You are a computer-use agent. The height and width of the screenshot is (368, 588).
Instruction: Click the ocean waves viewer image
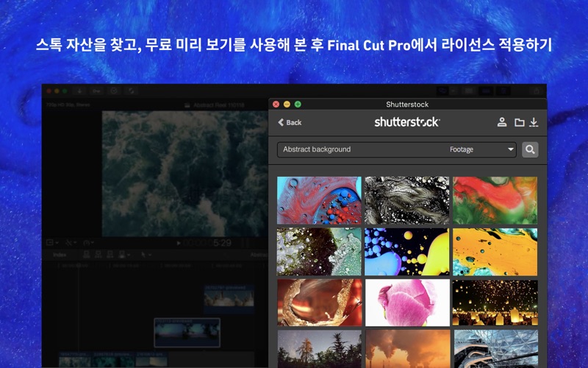click(185, 174)
